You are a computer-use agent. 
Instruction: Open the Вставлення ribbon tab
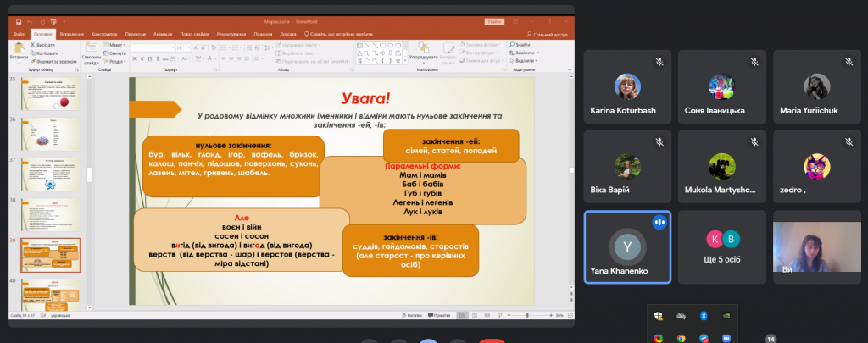tap(72, 34)
